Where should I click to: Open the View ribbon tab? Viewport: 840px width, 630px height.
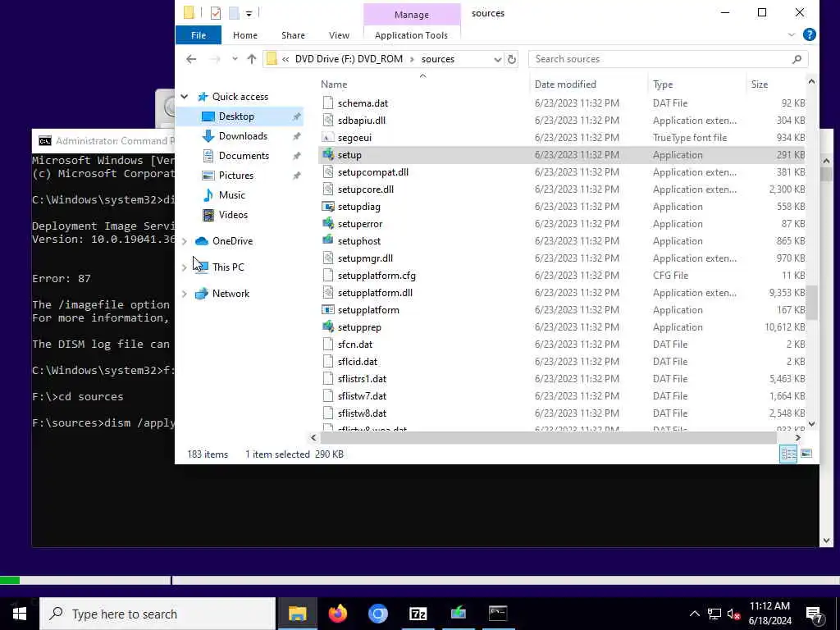[339, 34]
